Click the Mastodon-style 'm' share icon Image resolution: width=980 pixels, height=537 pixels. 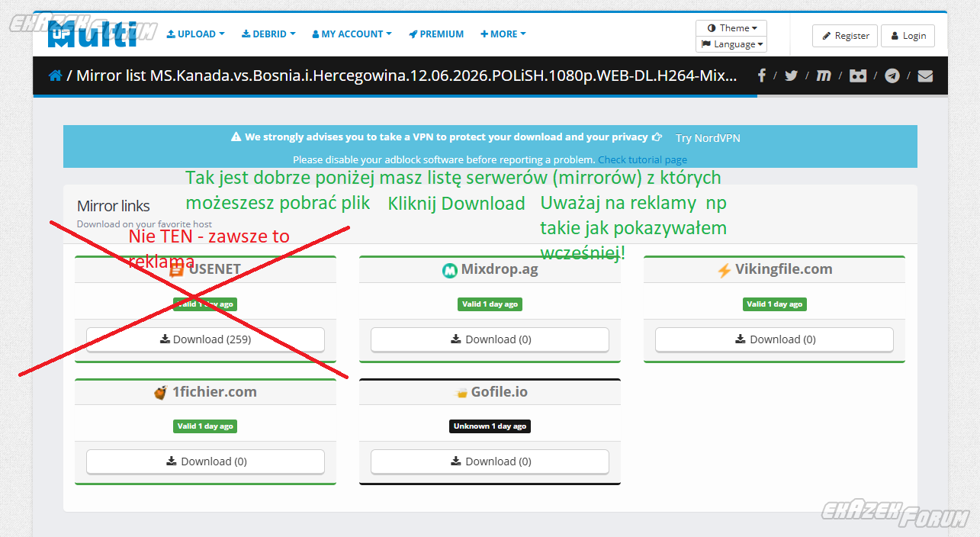824,76
